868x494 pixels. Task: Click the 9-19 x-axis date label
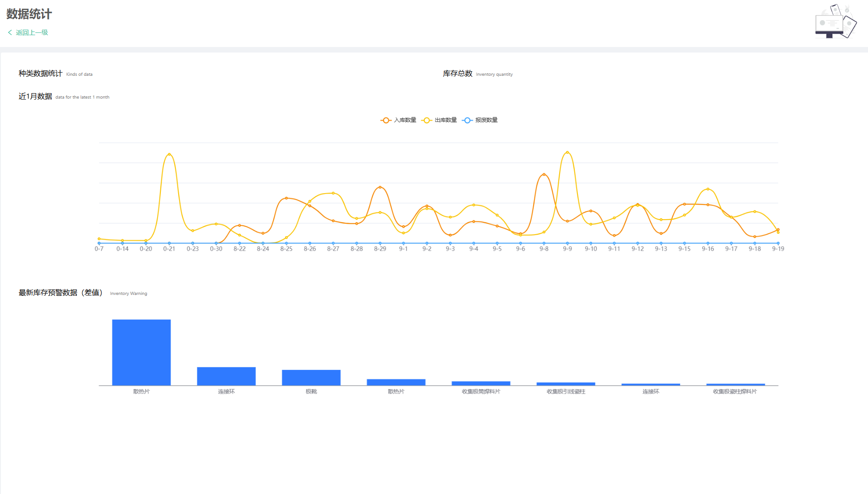pyautogui.click(x=778, y=249)
